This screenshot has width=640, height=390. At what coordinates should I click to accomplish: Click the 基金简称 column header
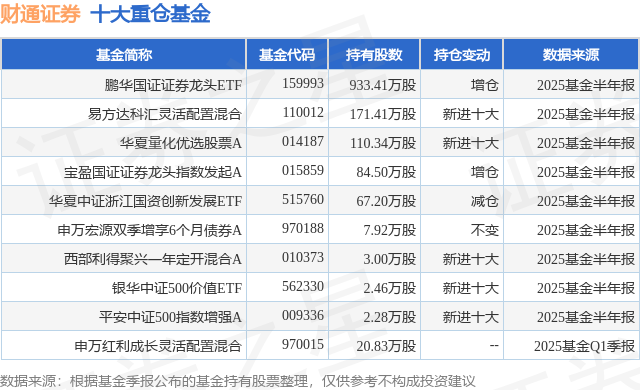(x=124, y=55)
